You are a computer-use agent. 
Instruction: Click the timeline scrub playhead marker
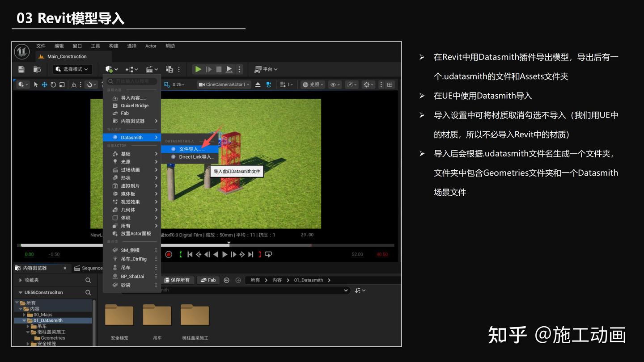(x=229, y=244)
